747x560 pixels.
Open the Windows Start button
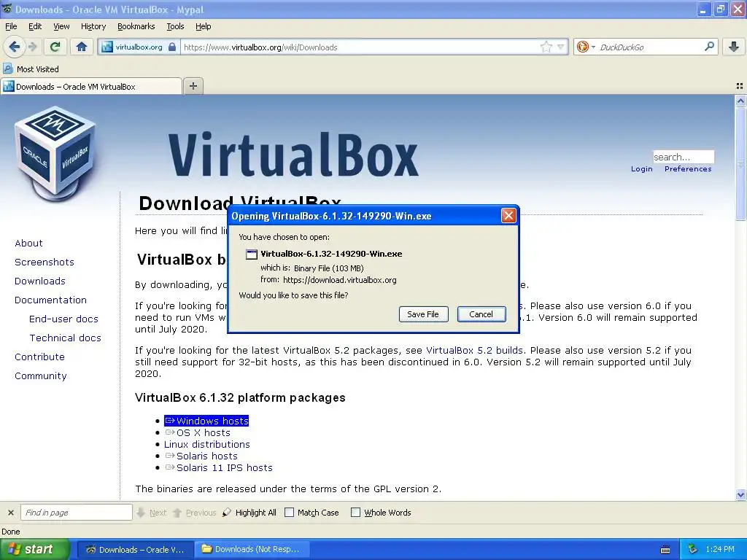pos(35,550)
